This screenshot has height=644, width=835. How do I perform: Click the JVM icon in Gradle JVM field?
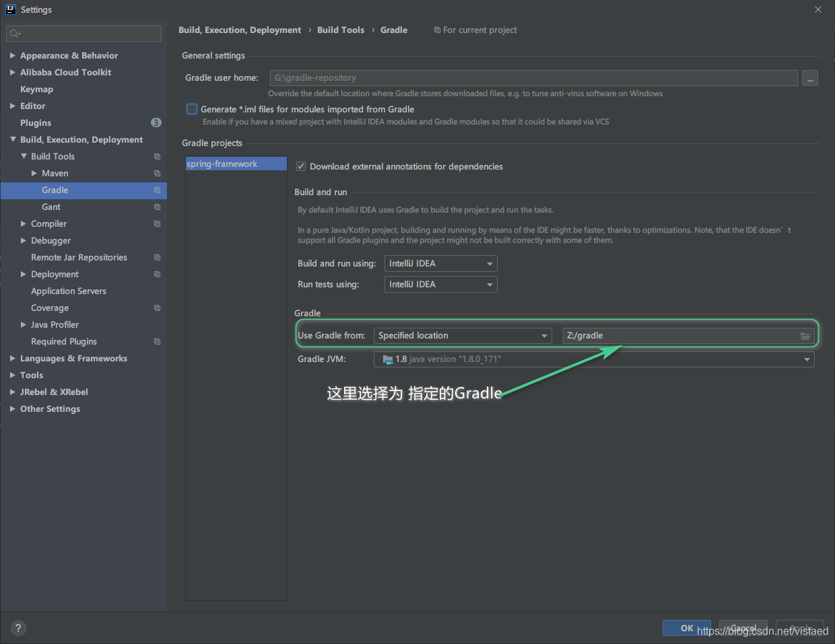pyautogui.click(x=387, y=359)
